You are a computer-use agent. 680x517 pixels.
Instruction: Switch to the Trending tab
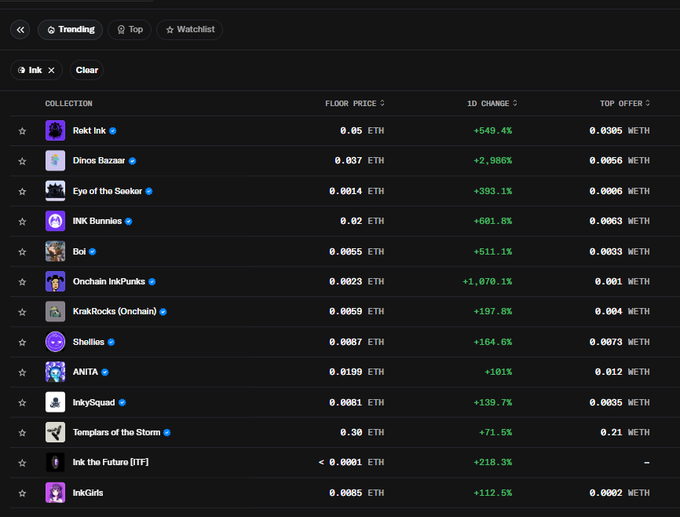coord(70,29)
